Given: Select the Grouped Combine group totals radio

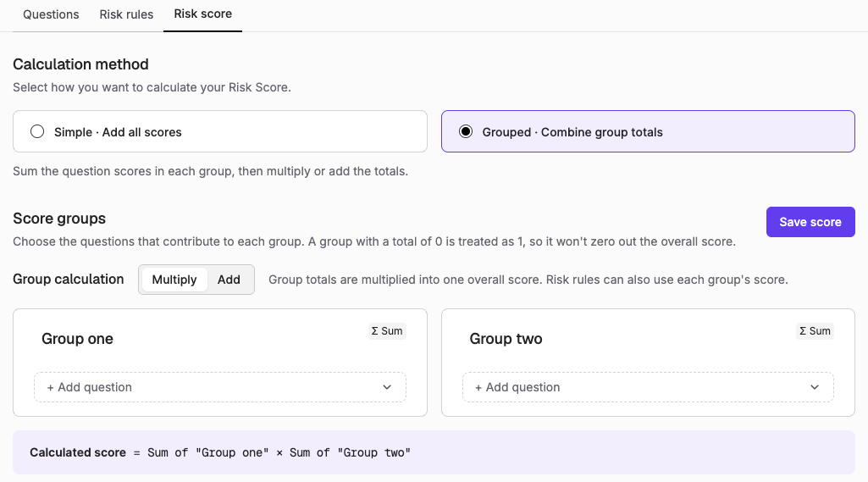Looking at the screenshot, I should [466, 131].
